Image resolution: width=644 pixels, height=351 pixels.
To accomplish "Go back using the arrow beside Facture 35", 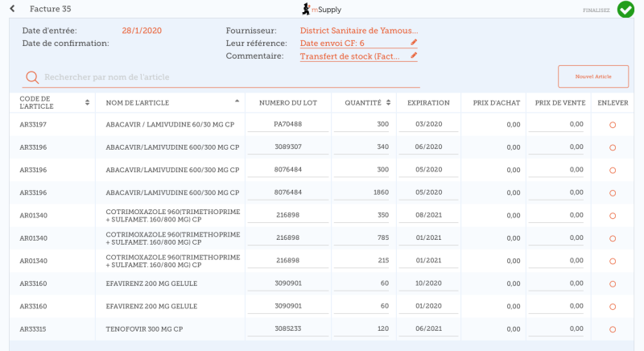I will click(12, 9).
